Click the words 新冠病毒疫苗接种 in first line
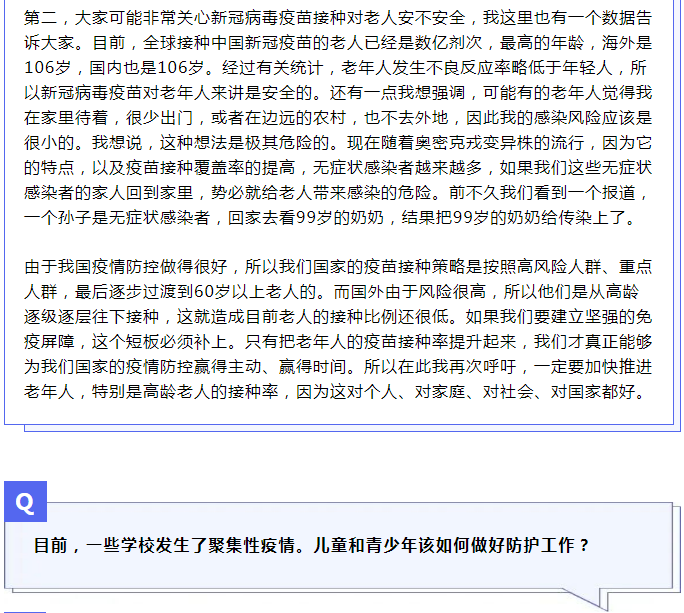 tap(279, 18)
